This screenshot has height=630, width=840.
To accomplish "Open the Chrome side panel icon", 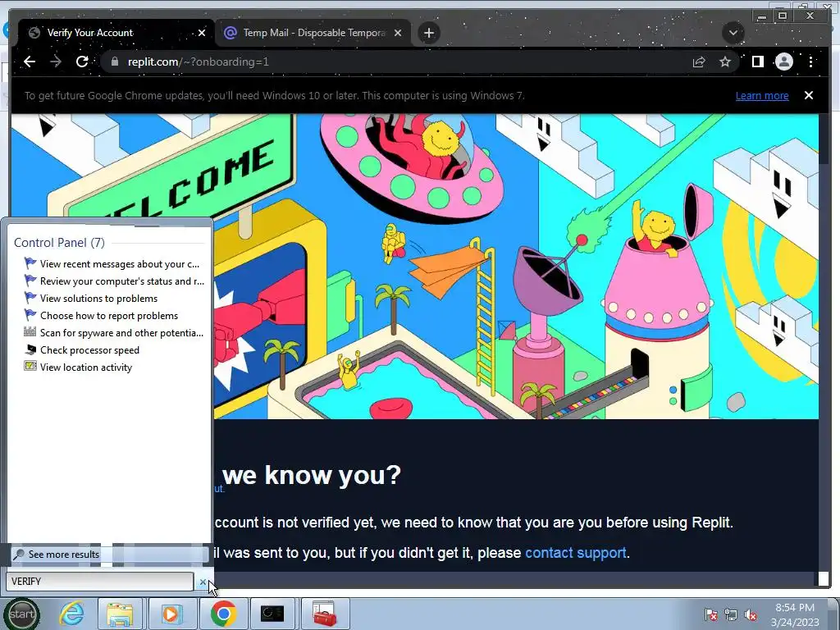I will (757, 62).
